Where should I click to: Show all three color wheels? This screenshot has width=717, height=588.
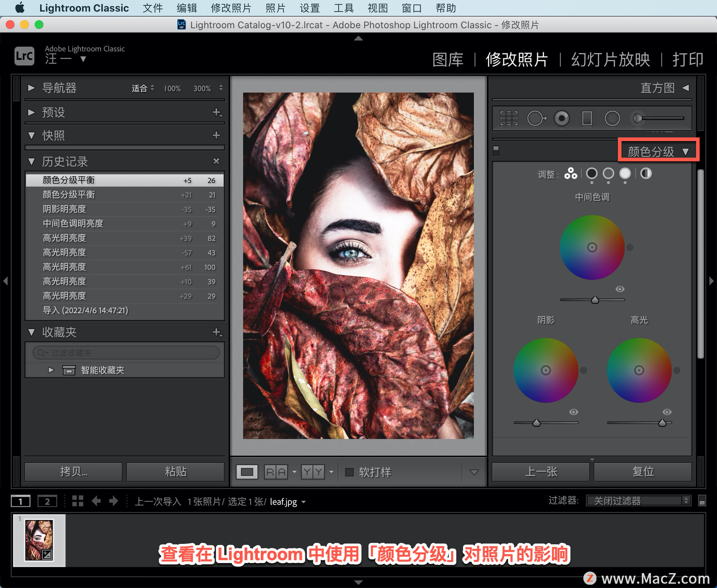point(571,174)
